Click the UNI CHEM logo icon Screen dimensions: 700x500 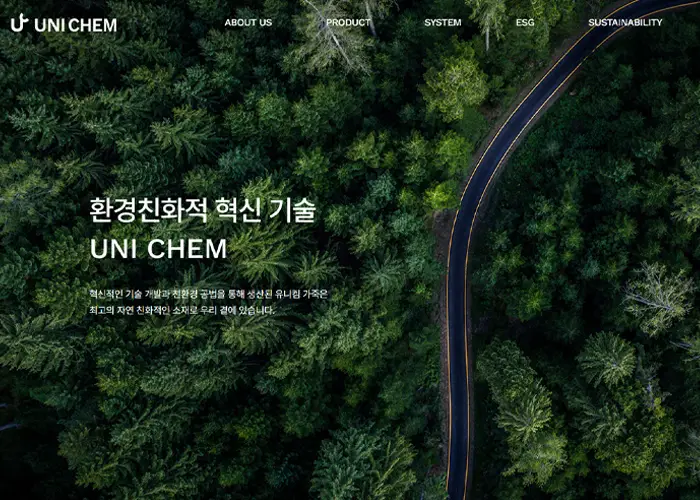[19, 23]
